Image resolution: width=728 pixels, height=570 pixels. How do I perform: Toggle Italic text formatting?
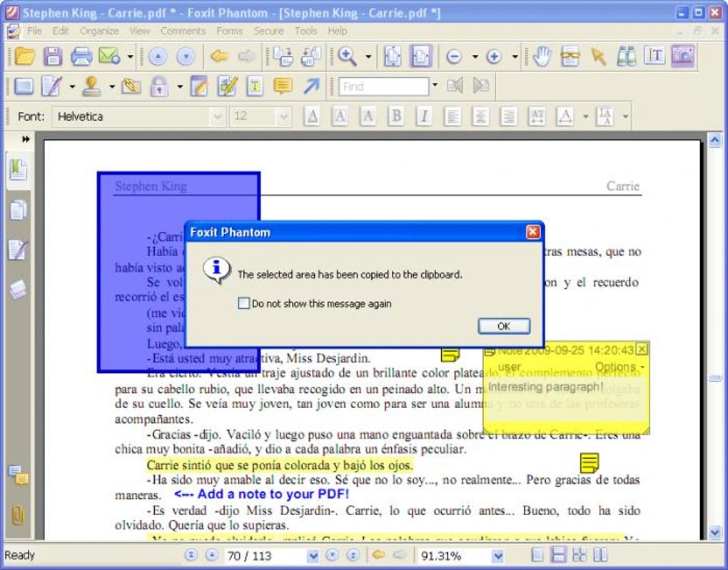click(x=424, y=116)
